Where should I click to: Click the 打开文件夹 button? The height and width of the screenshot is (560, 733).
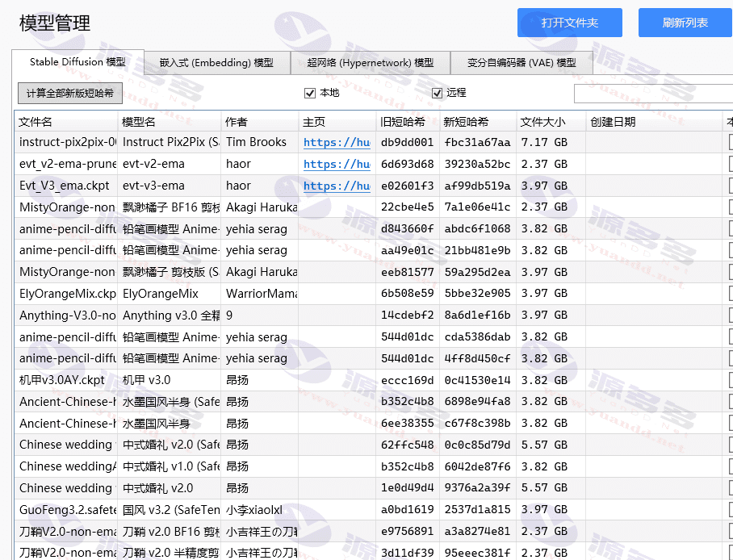(x=569, y=23)
